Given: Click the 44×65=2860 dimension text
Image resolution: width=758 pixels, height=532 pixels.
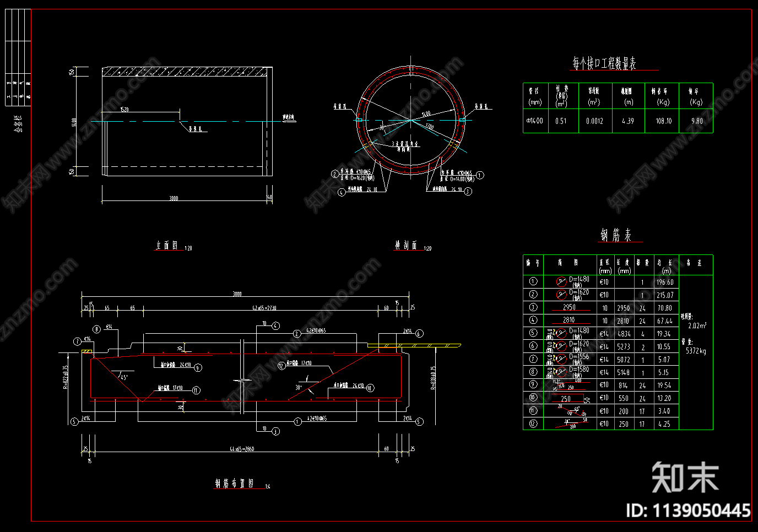Looking at the screenshot, I should tap(242, 449).
